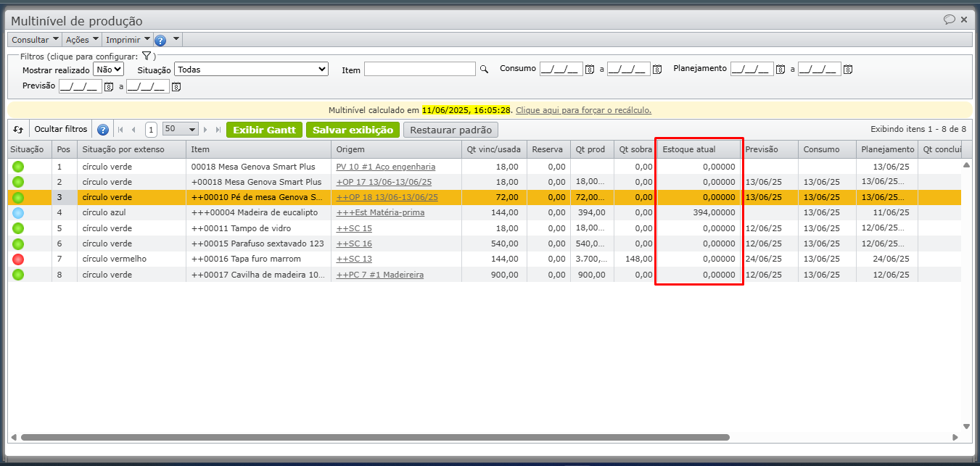Click the refresh arrows icon in grid toolbar
Image resolution: width=980 pixels, height=466 pixels.
[x=19, y=130]
